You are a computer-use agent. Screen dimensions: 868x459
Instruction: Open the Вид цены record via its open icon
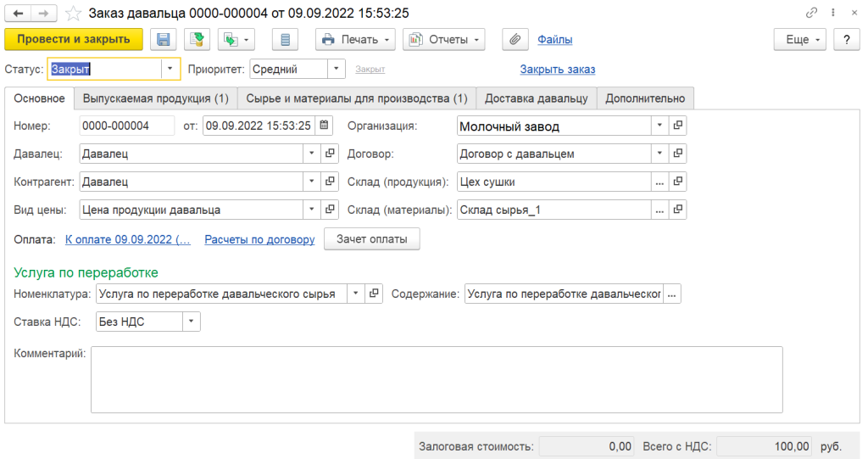(x=330, y=210)
